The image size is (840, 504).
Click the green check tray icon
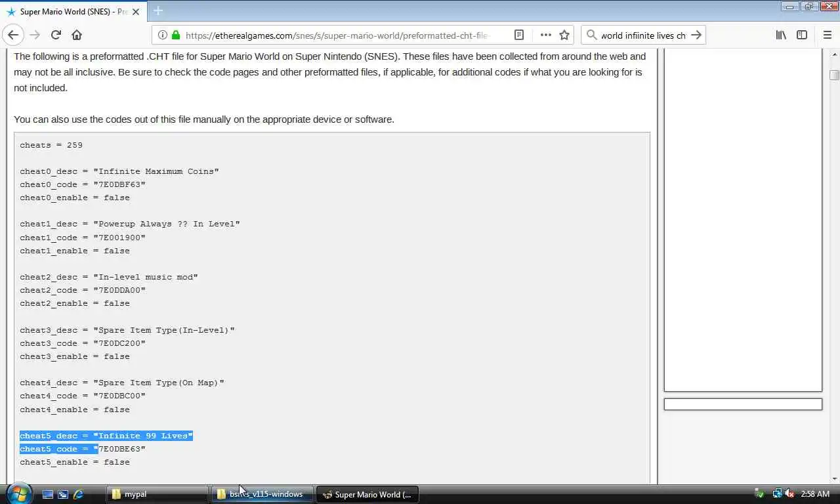click(759, 494)
